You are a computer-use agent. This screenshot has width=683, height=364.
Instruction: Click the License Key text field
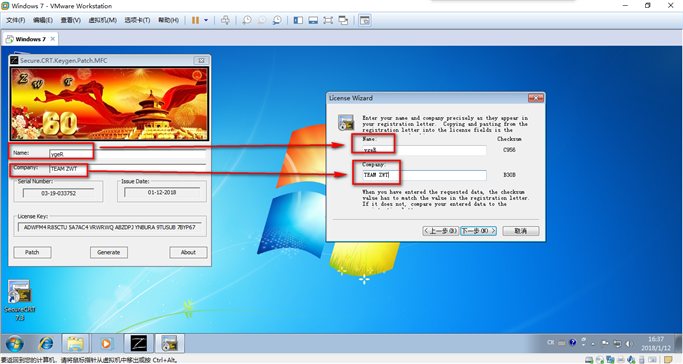coord(110,227)
